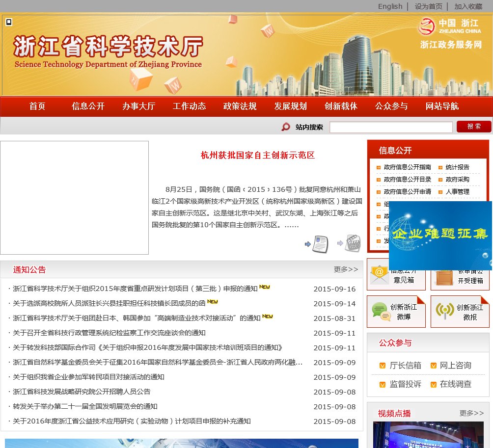Click the broadcast signal icon of 创新浙江微报
The height and width of the screenshot is (448, 493).
tap(444, 311)
